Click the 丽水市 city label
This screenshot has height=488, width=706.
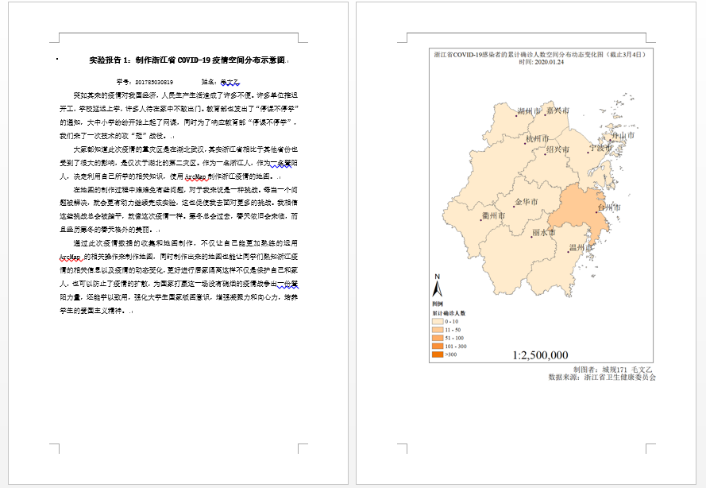(545, 232)
